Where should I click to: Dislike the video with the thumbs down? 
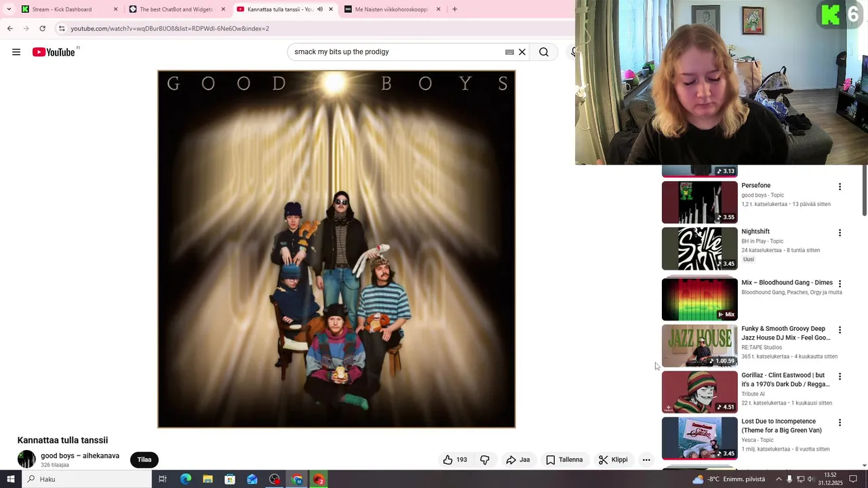[x=485, y=460]
